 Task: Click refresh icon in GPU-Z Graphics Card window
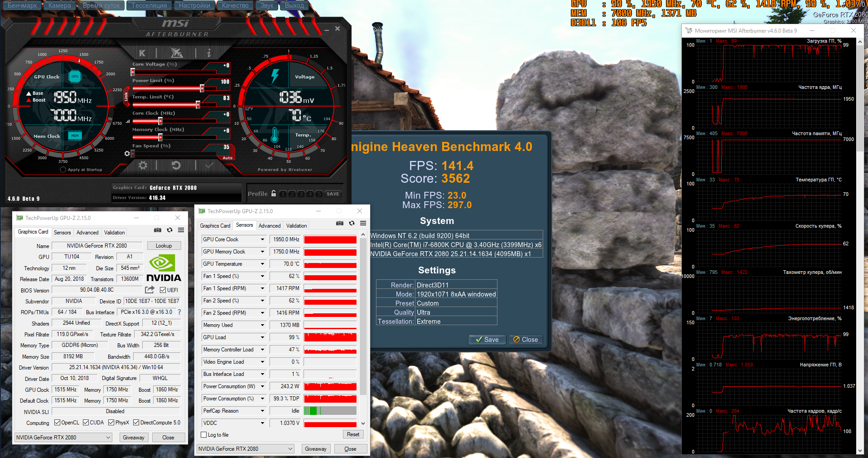[x=169, y=230]
